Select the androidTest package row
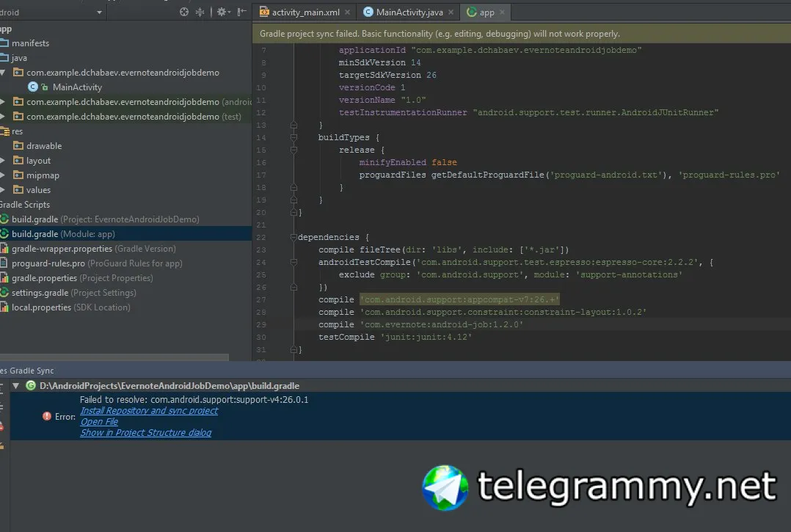The image size is (791, 532). (x=125, y=101)
